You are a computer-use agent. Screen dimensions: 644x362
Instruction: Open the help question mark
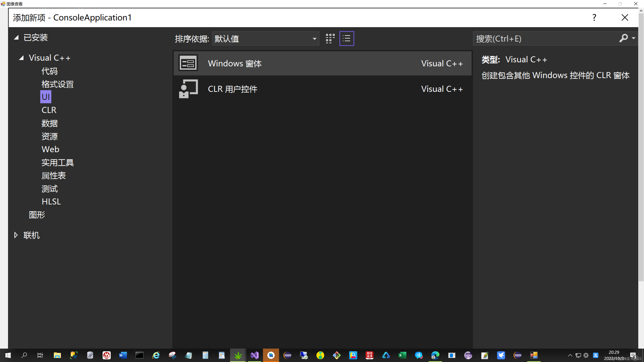pyautogui.click(x=594, y=17)
